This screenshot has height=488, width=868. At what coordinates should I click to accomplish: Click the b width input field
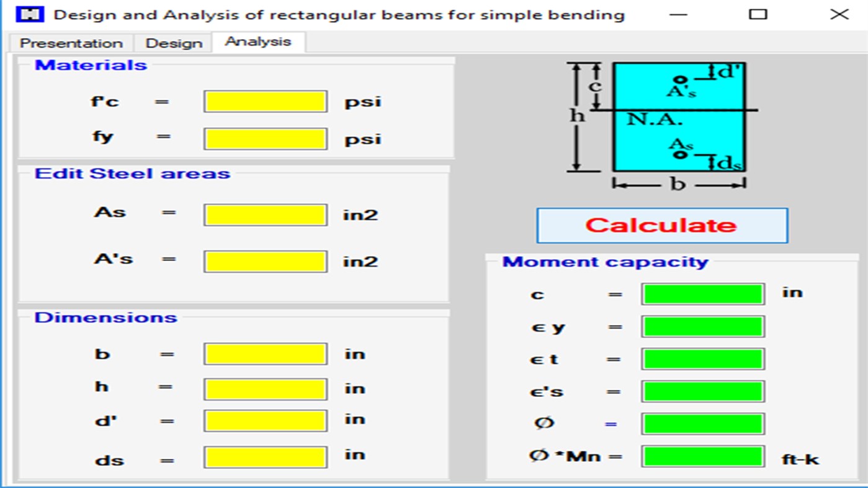click(x=265, y=354)
